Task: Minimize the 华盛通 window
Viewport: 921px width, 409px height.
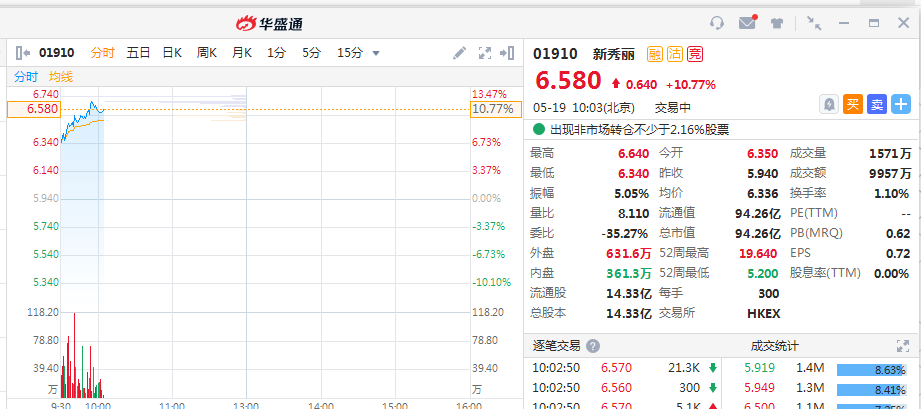Action: pos(844,24)
